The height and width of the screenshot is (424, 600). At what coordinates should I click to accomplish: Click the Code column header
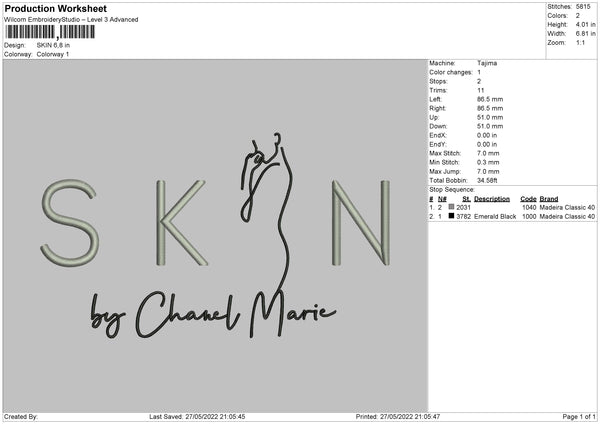tap(528, 199)
